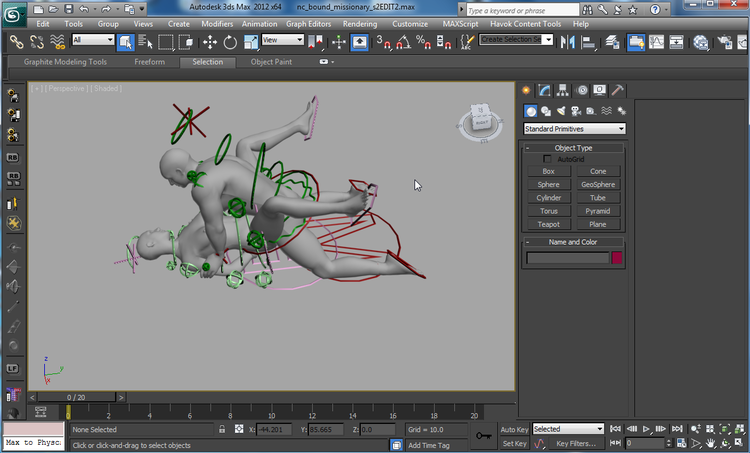The height and width of the screenshot is (453, 750).
Task: Activate Select and Move tool
Action: [210, 42]
